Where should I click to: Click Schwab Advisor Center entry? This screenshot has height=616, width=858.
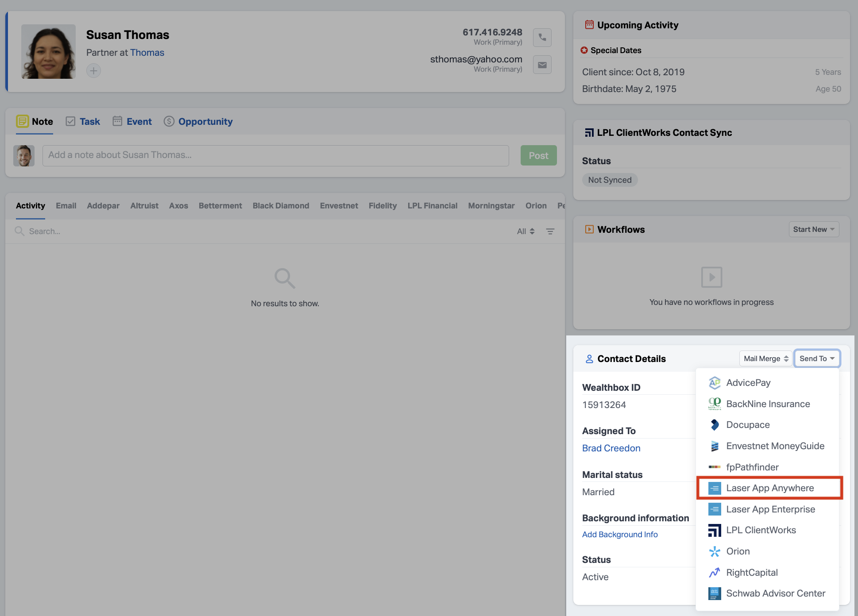point(775,593)
